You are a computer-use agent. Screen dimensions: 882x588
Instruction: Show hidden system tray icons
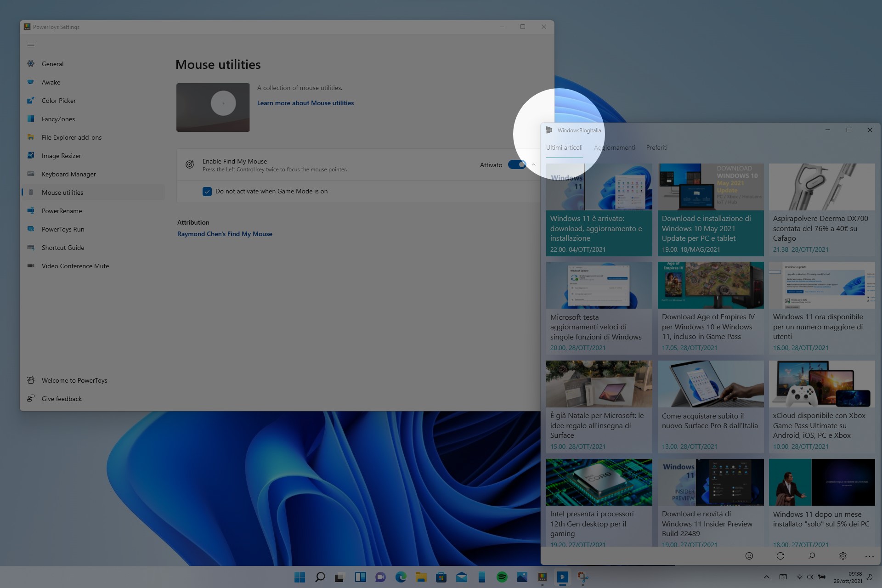(x=766, y=577)
